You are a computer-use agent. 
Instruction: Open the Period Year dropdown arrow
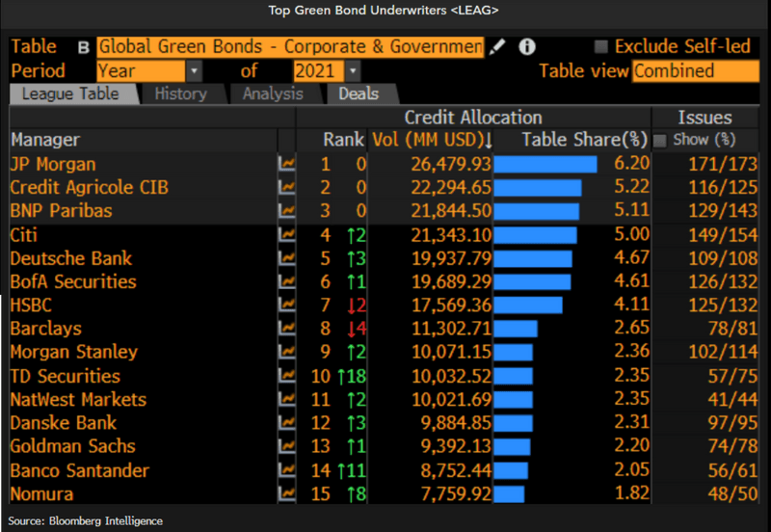pos(194,71)
